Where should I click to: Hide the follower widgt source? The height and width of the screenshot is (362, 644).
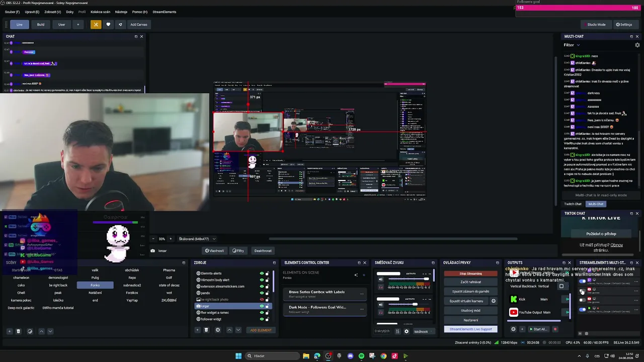[262, 319]
